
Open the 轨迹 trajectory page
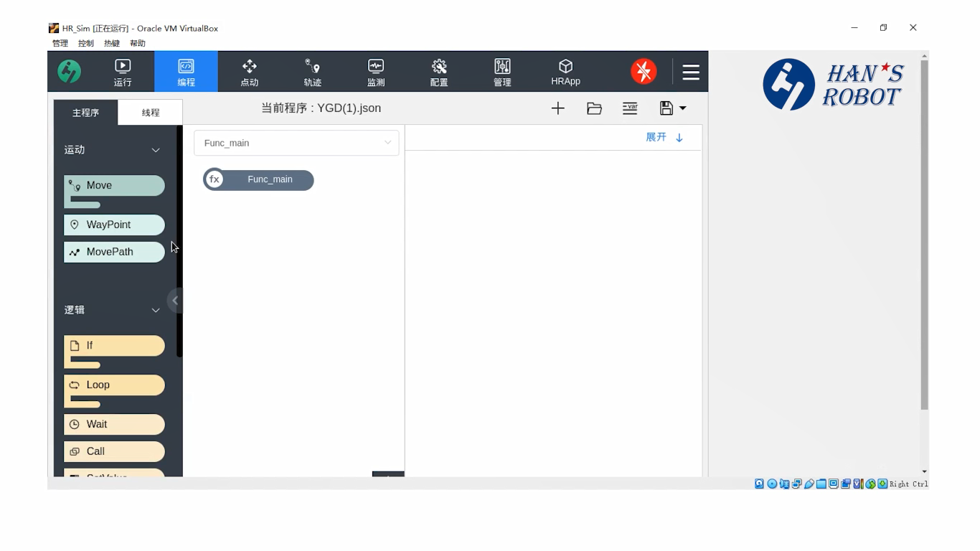312,72
